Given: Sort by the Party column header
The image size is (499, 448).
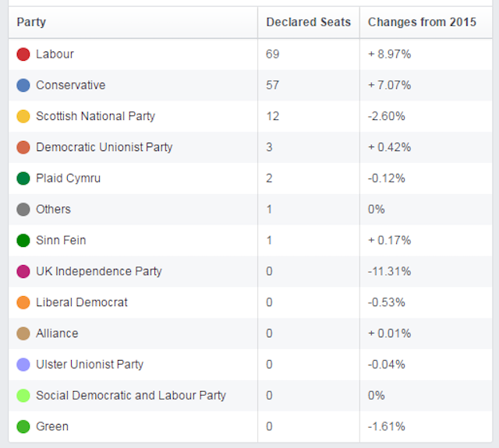Looking at the screenshot, I should pos(31,22).
